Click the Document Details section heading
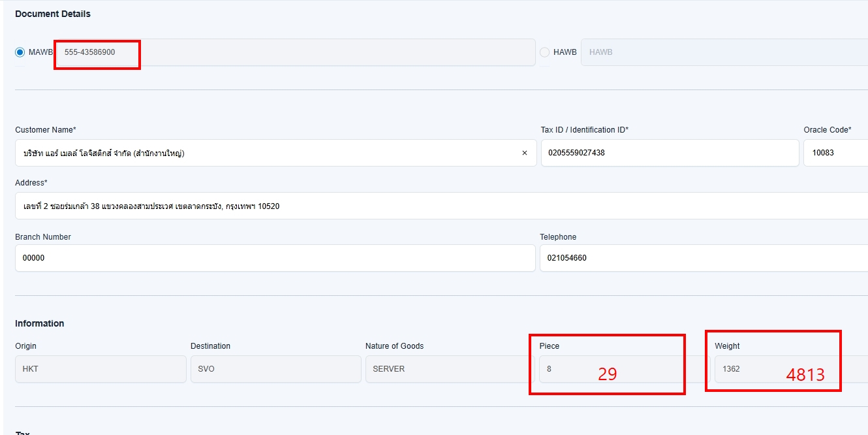This screenshot has height=435, width=868. click(53, 14)
